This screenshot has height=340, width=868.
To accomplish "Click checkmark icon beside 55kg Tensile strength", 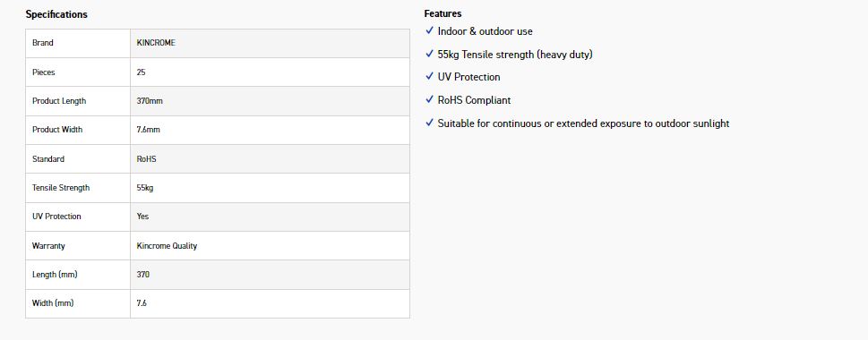I will 429,55.
